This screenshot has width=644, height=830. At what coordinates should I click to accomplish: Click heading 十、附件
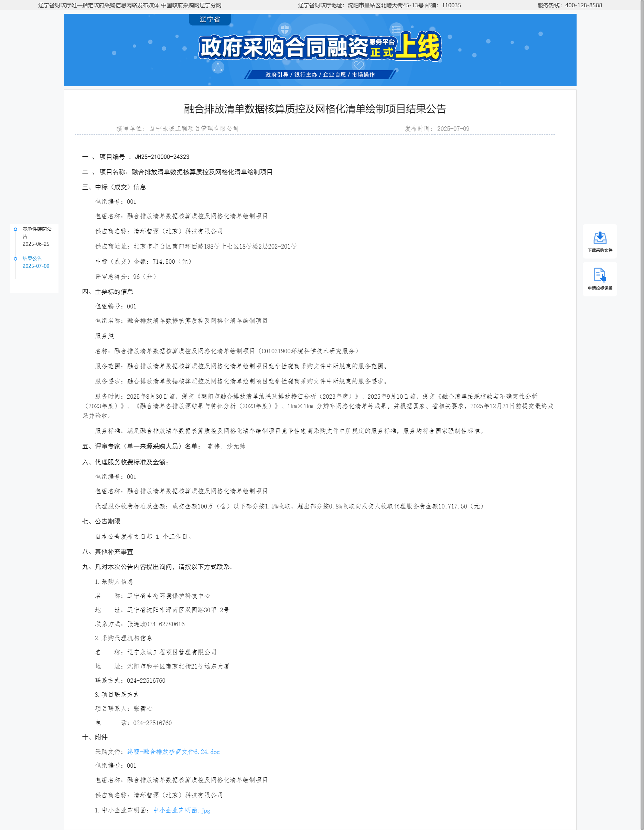click(x=95, y=737)
